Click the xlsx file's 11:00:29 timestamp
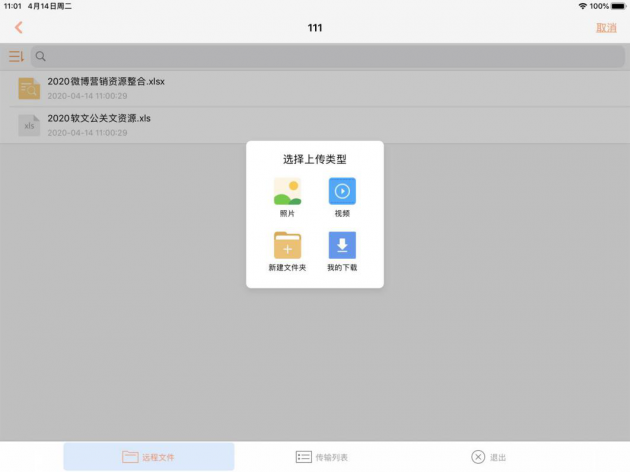The height and width of the screenshot is (472, 630). [111, 96]
